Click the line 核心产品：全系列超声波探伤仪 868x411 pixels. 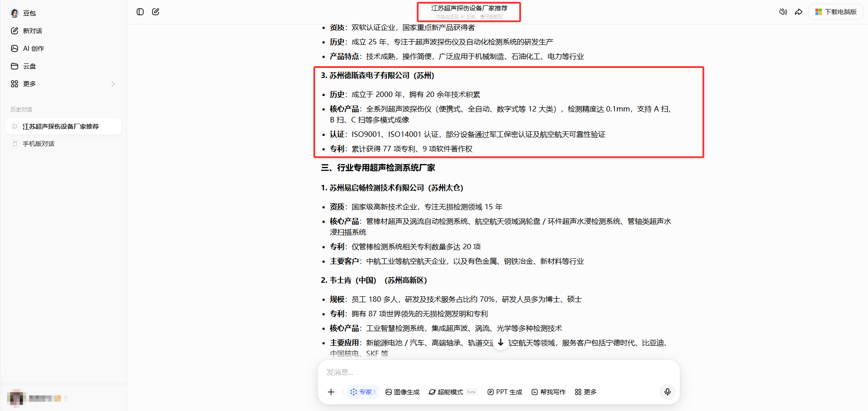coord(501,115)
